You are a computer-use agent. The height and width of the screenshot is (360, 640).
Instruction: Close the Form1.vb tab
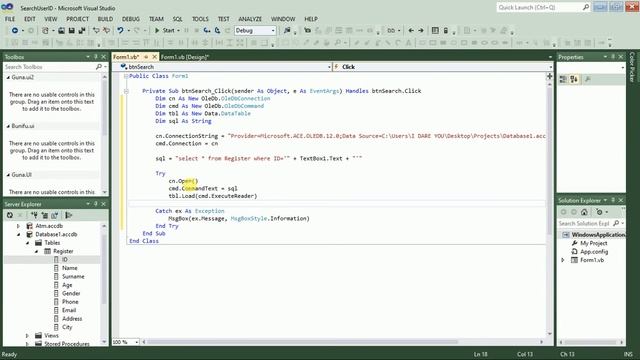155,57
